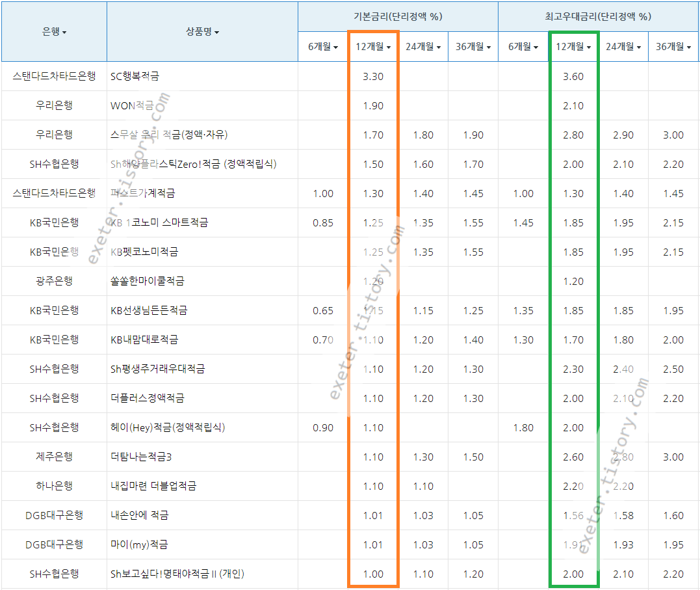Click 2.60 rate in 더탐나는적금3 row
The width and height of the screenshot is (700, 590).
click(x=573, y=457)
